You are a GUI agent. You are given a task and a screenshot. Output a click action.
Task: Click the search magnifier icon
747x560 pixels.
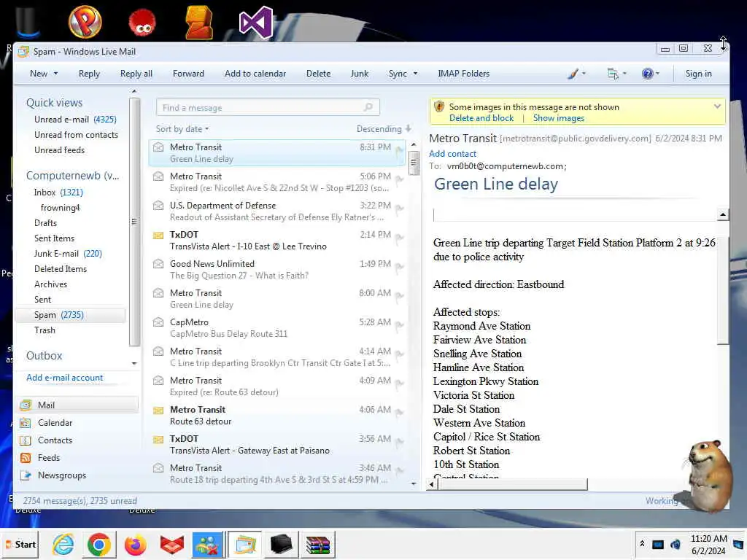coord(368,107)
